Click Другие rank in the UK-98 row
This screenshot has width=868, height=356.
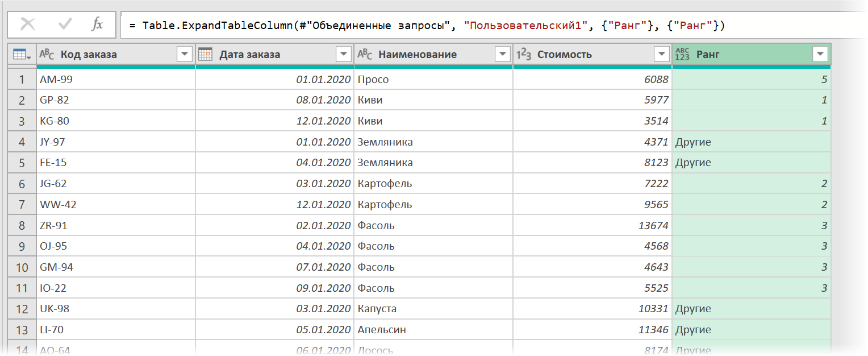[751, 309]
